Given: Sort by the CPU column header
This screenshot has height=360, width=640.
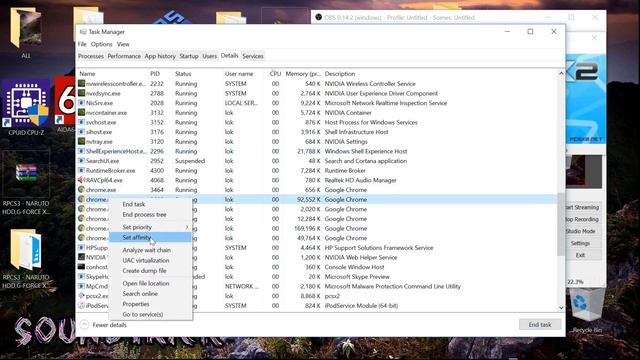Looking at the screenshot, I should [x=275, y=74].
